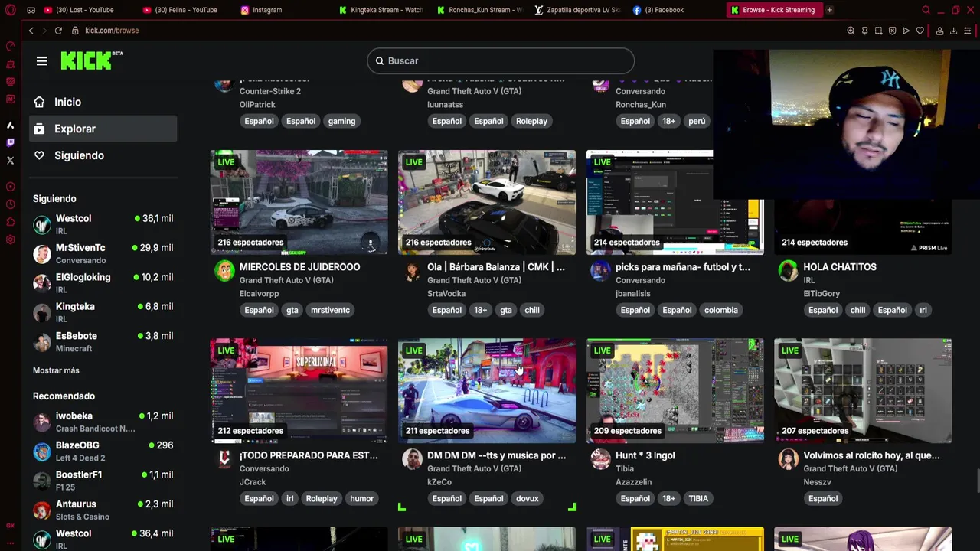This screenshot has width=980, height=551.
Task: Bookmark page with heart icon
Action: point(920,31)
